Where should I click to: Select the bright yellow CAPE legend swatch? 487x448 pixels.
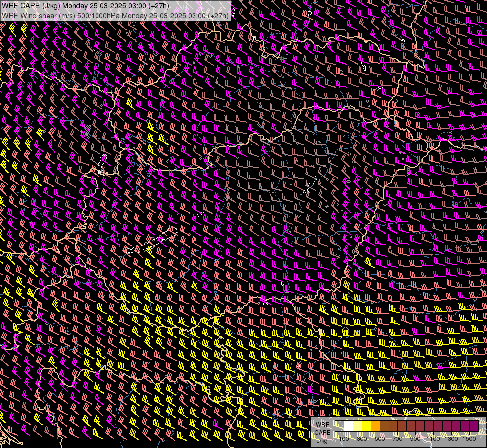click(x=367, y=426)
